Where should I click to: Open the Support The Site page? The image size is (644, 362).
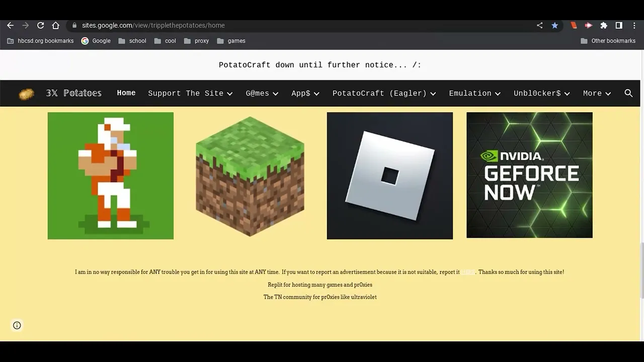[186, 94]
